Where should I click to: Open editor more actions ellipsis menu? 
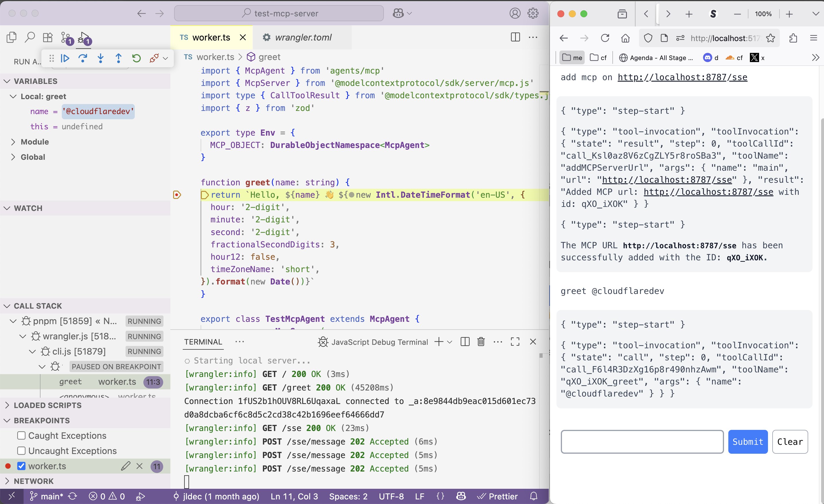533,37
